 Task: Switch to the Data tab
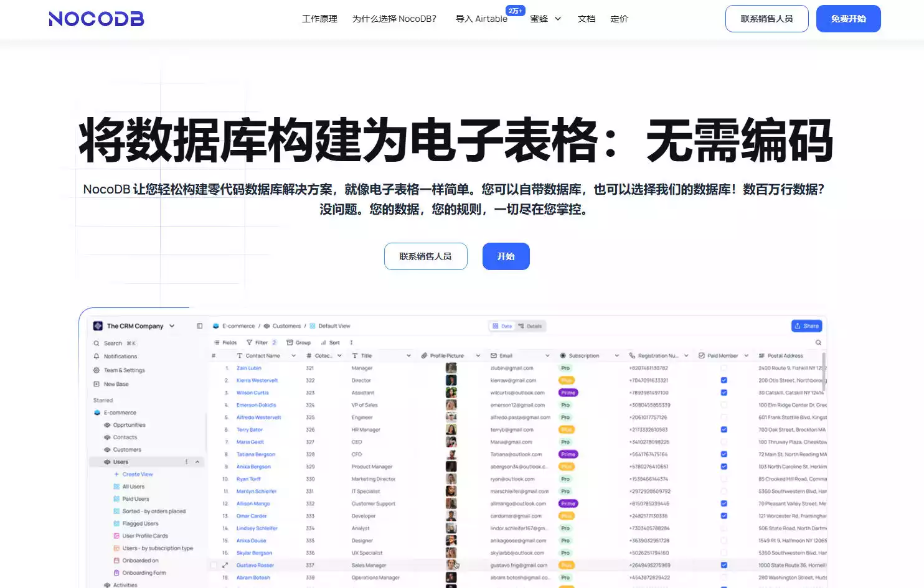[502, 326]
